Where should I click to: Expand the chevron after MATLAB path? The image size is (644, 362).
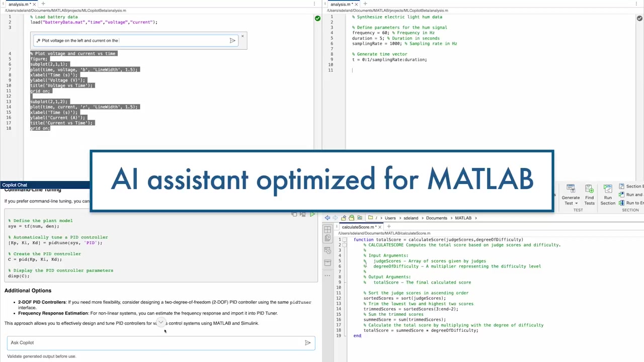(476, 218)
